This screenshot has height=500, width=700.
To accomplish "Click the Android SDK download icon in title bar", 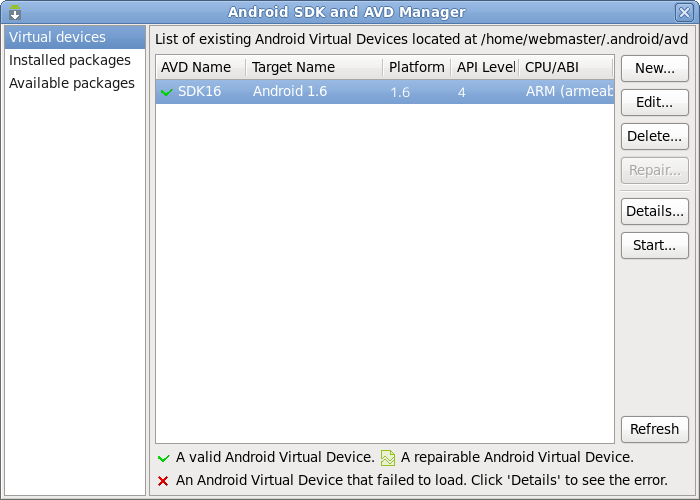I will click(15, 12).
